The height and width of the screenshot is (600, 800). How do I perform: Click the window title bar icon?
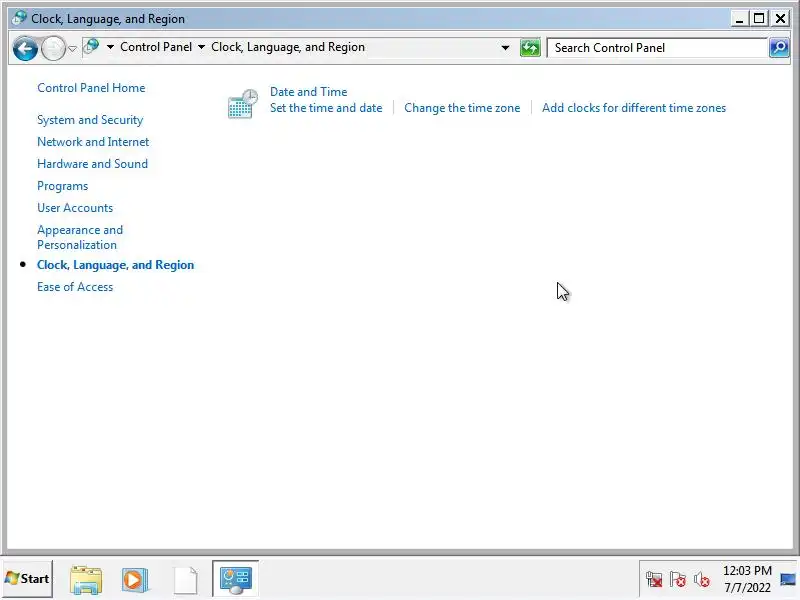19,18
